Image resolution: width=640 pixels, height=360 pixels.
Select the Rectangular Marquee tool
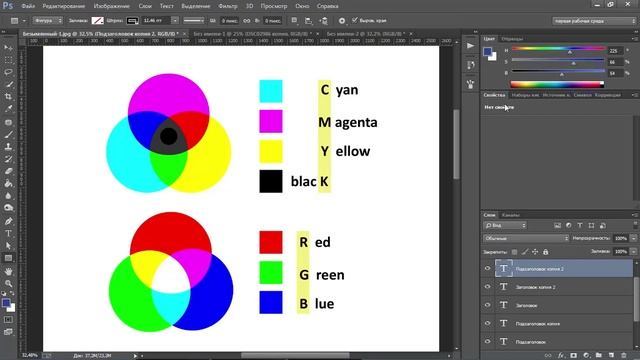8,60
